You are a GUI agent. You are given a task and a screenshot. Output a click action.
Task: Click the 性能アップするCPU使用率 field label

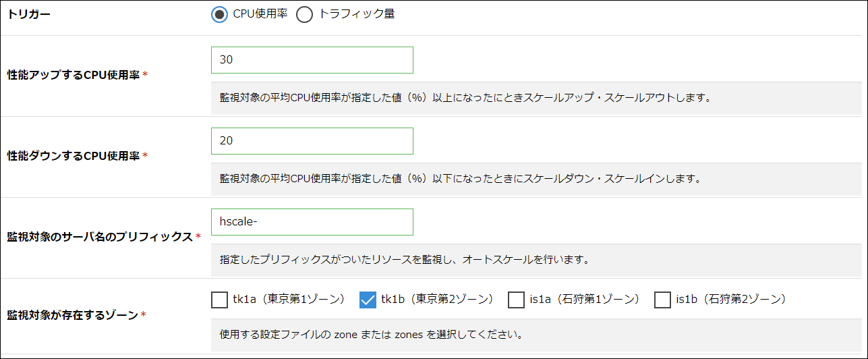tap(73, 75)
